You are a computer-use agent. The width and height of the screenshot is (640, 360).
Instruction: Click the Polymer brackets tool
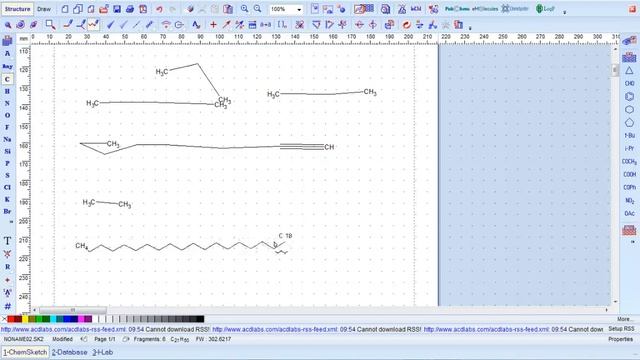[x=282, y=25]
